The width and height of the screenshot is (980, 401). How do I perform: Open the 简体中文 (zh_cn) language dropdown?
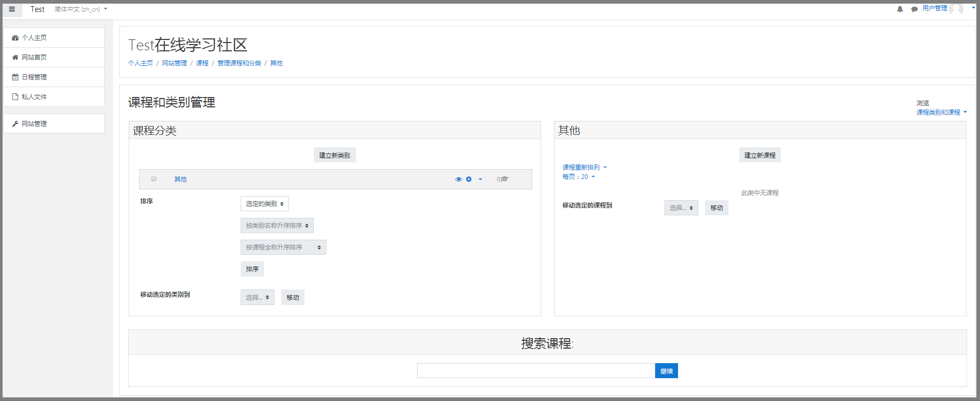(81, 9)
